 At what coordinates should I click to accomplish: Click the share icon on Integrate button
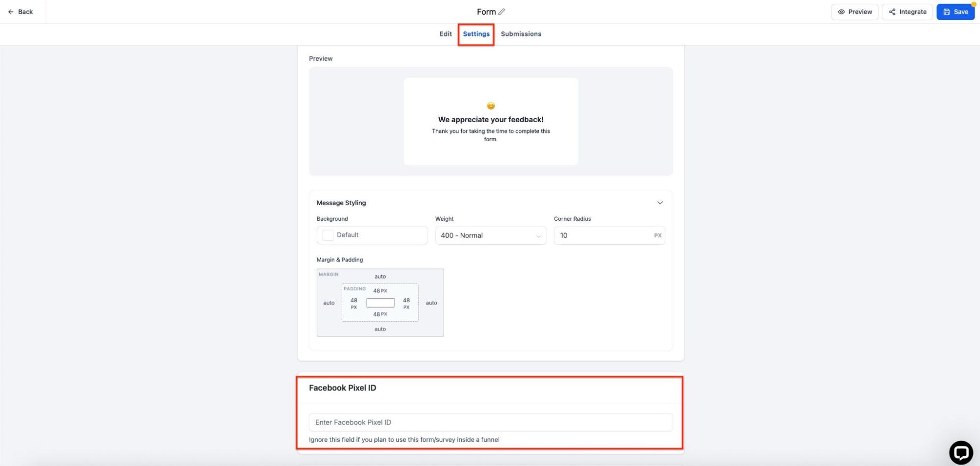[x=892, y=12]
